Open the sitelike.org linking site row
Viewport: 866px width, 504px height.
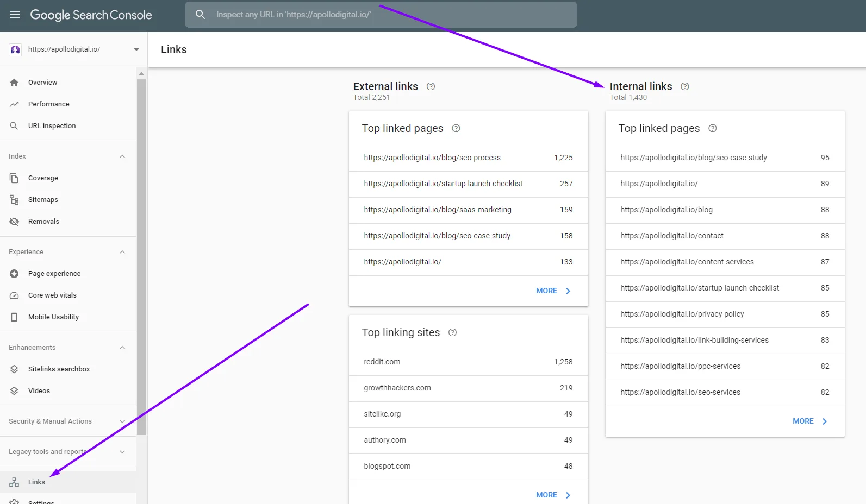click(469, 414)
